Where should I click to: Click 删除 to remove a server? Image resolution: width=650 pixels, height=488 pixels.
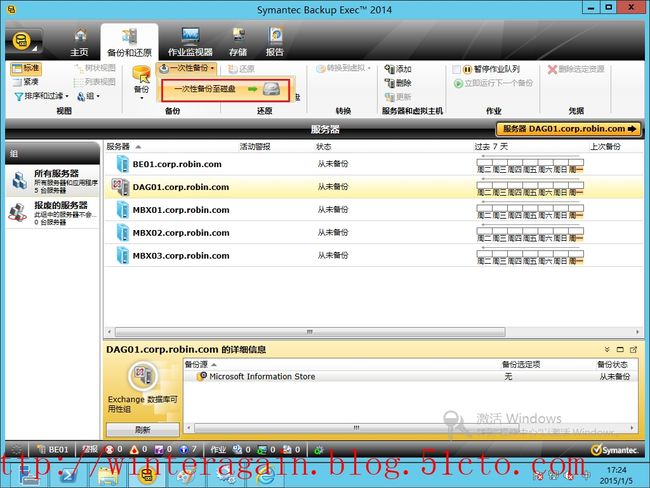click(398, 83)
